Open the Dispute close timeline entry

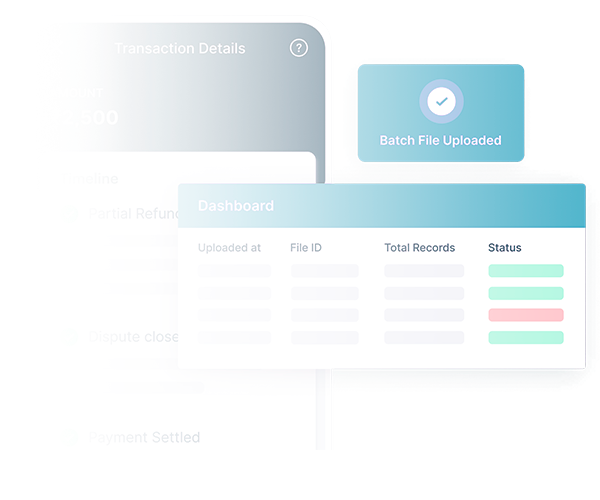click(x=131, y=337)
